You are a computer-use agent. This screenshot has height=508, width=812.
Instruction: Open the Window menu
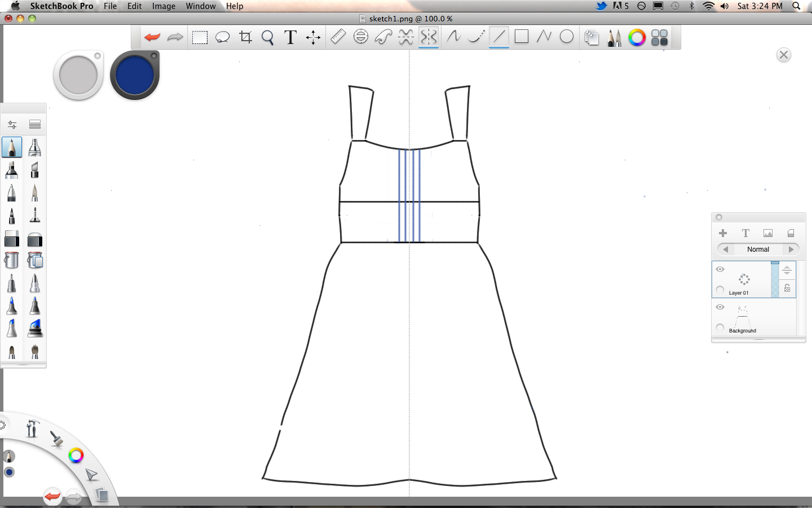click(201, 6)
